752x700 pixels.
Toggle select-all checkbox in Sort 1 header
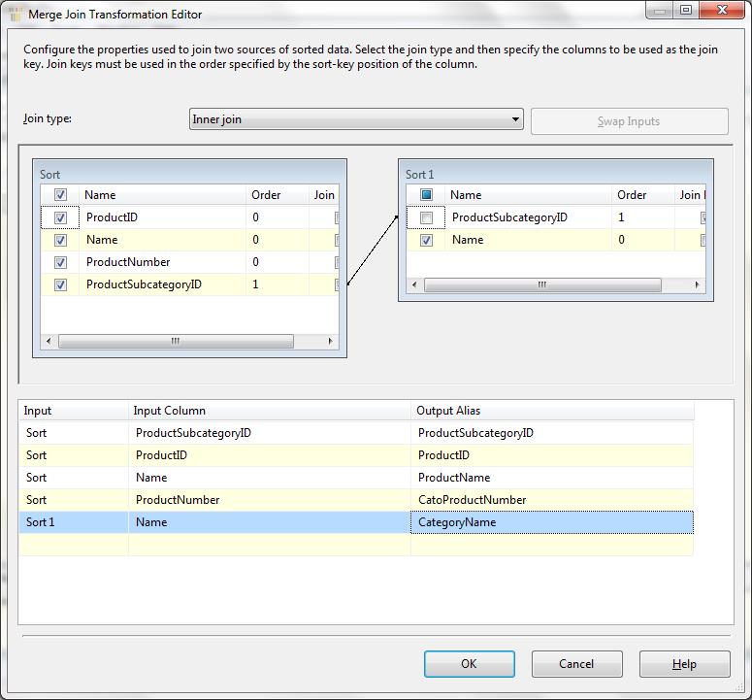click(x=426, y=195)
